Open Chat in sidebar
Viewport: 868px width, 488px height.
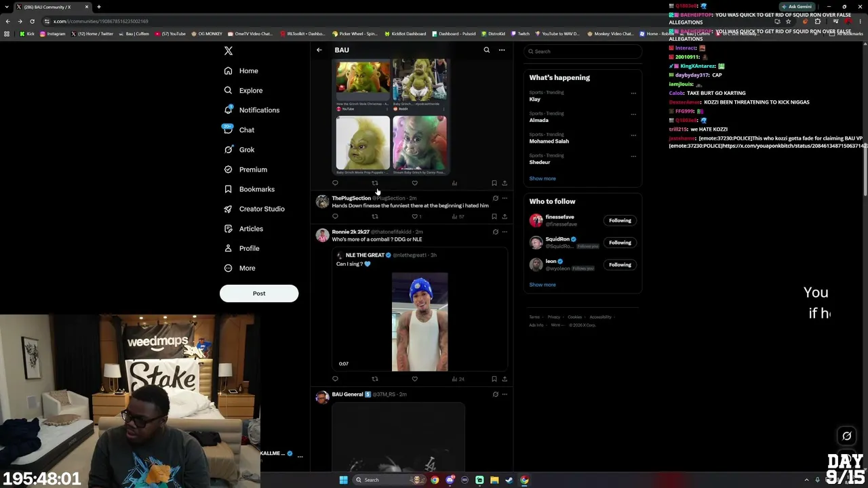point(239,129)
